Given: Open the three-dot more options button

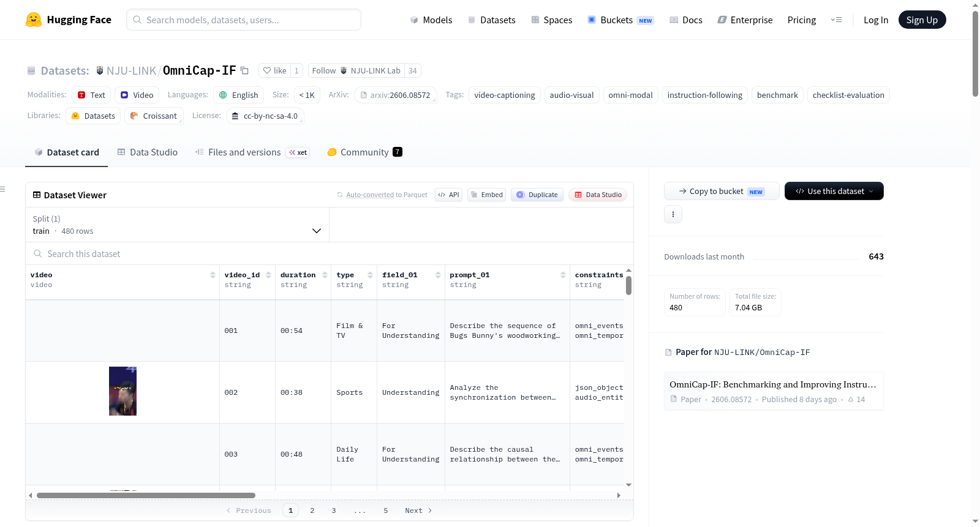Looking at the screenshot, I should (673, 214).
